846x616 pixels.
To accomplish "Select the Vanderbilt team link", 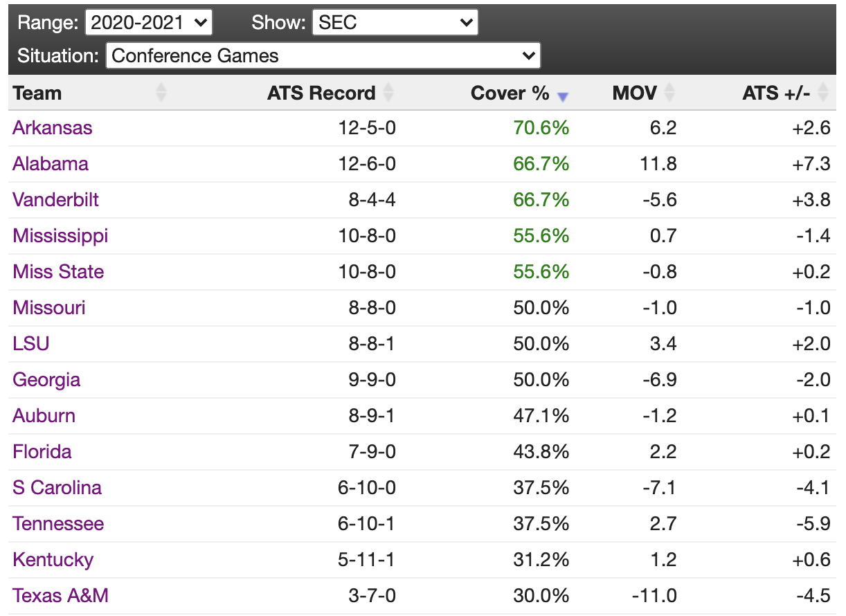I will click(x=56, y=200).
